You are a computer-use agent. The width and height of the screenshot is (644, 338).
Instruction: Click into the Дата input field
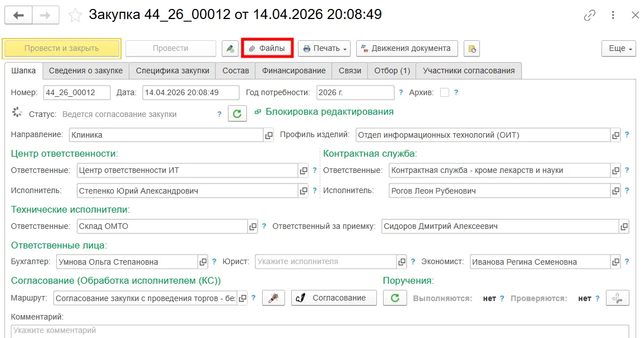pyautogui.click(x=190, y=93)
